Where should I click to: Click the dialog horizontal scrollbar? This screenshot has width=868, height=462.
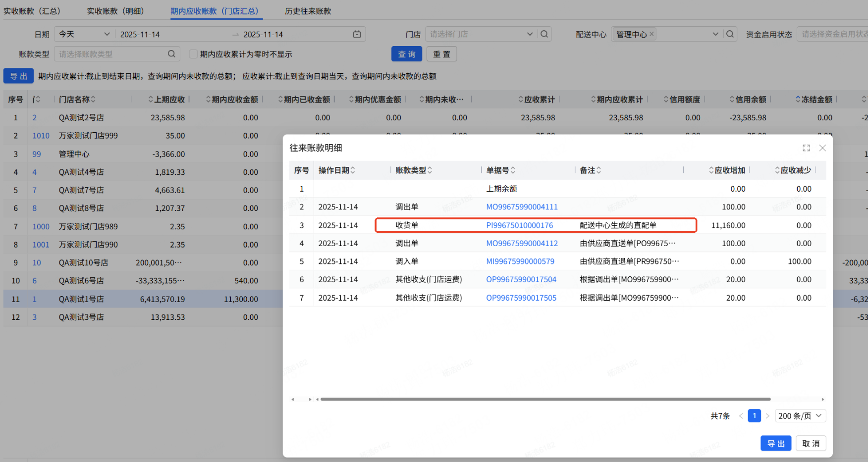click(x=545, y=399)
